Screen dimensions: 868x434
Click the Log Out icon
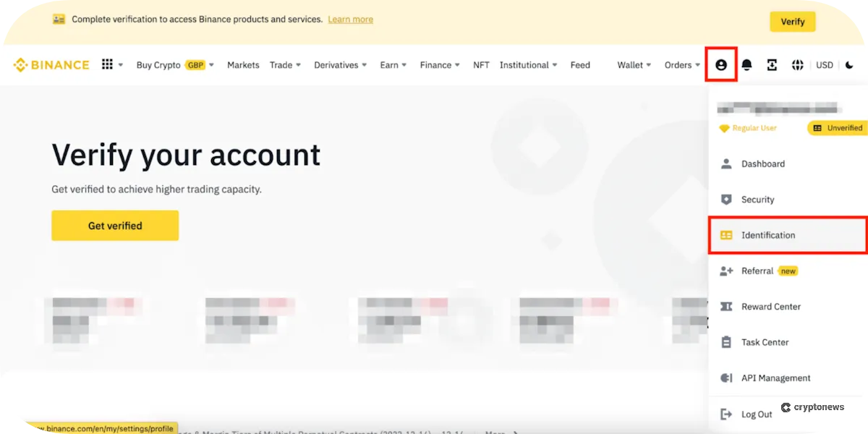[724, 413]
